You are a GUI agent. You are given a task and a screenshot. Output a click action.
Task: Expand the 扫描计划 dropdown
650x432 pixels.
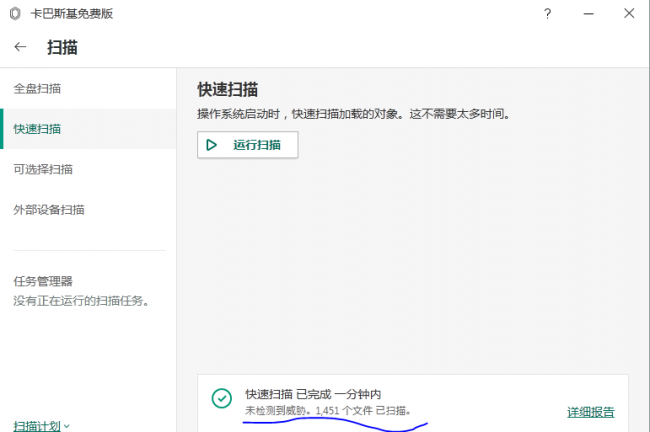[41, 426]
